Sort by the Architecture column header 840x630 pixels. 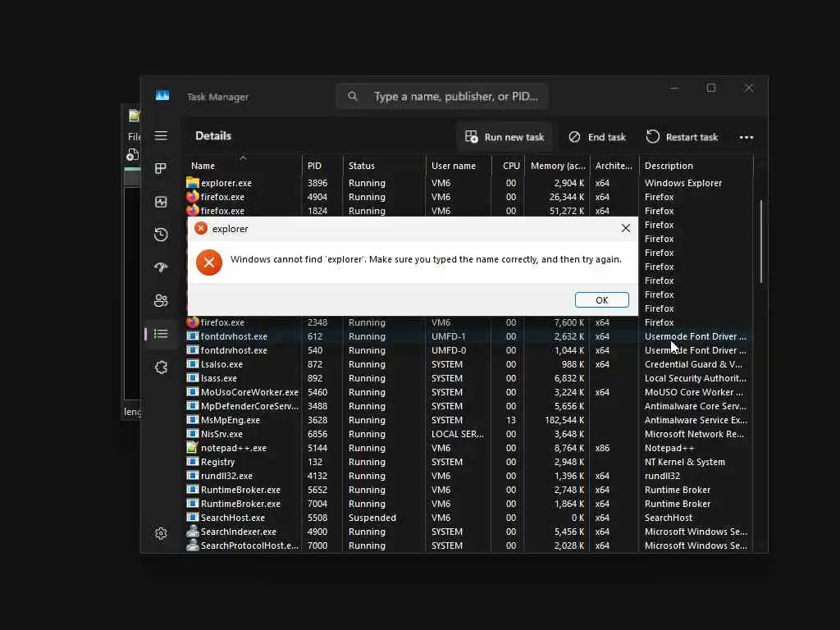click(x=614, y=166)
